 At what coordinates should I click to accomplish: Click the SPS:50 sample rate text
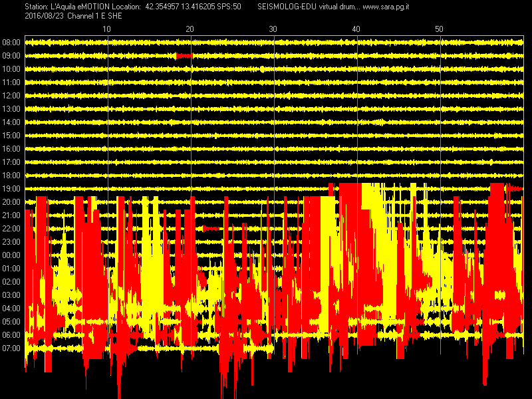(229, 7)
